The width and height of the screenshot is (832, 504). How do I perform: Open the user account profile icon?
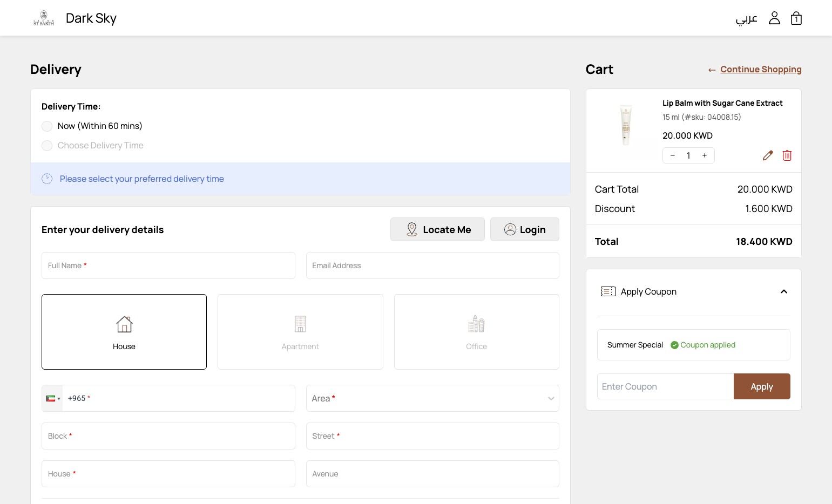[x=774, y=18]
